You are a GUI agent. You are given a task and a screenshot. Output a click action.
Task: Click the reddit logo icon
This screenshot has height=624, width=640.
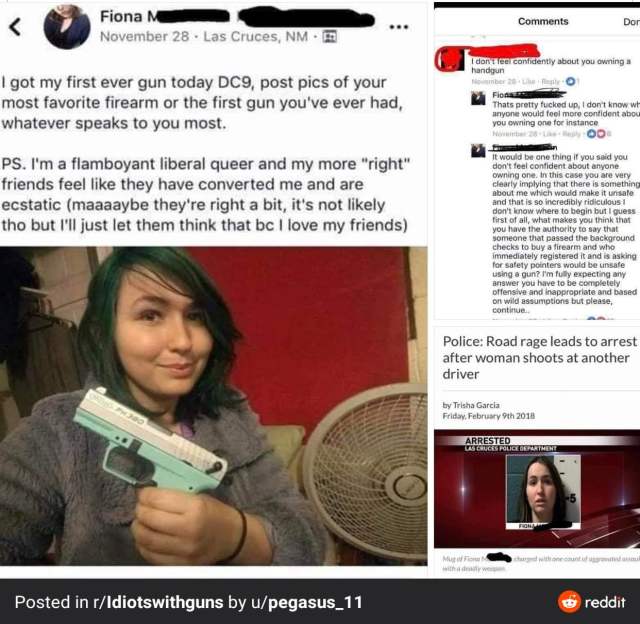[x=569, y=602]
